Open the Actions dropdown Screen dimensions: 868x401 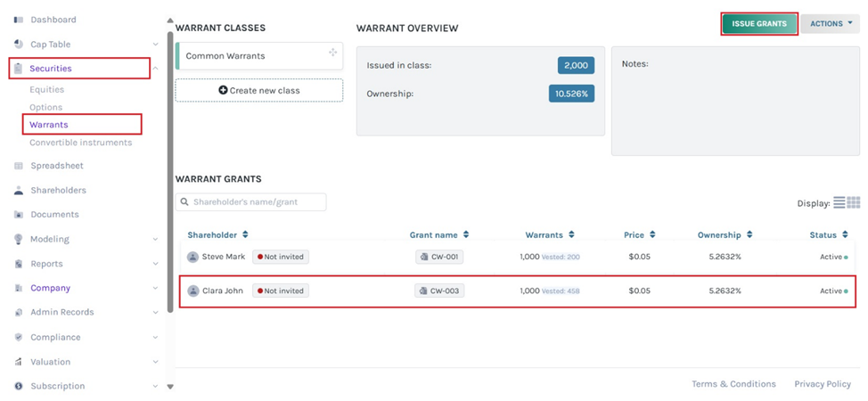tap(829, 24)
